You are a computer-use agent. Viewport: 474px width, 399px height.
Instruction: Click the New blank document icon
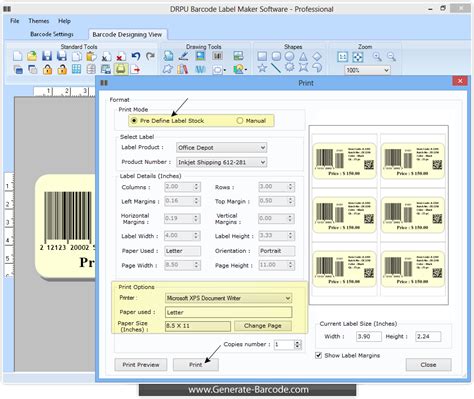click(x=17, y=56)
